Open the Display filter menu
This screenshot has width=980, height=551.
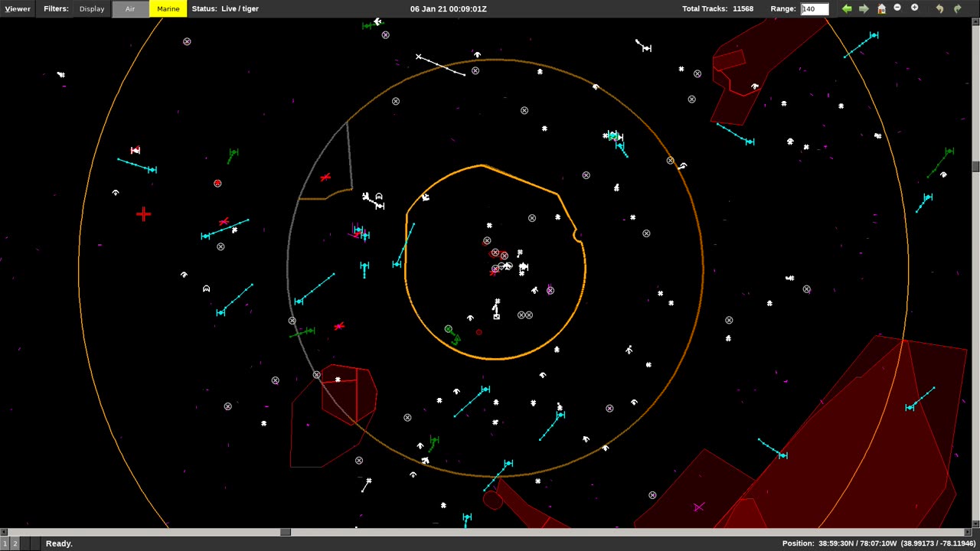click(92, 8)
